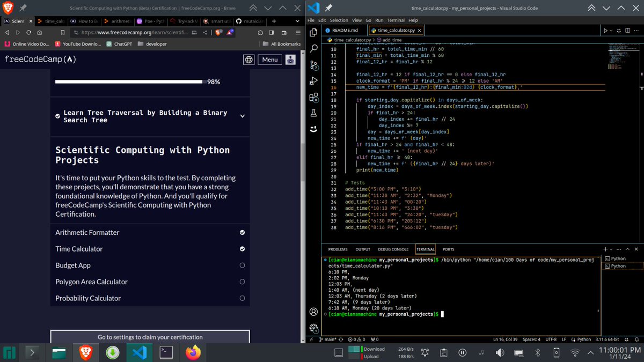
Task: Toggle the Brave sidebar panel
Action: (271, 33)
